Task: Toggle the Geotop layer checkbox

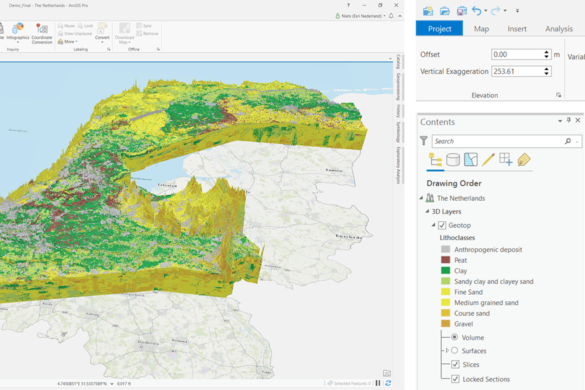Action: click(442, 225)
